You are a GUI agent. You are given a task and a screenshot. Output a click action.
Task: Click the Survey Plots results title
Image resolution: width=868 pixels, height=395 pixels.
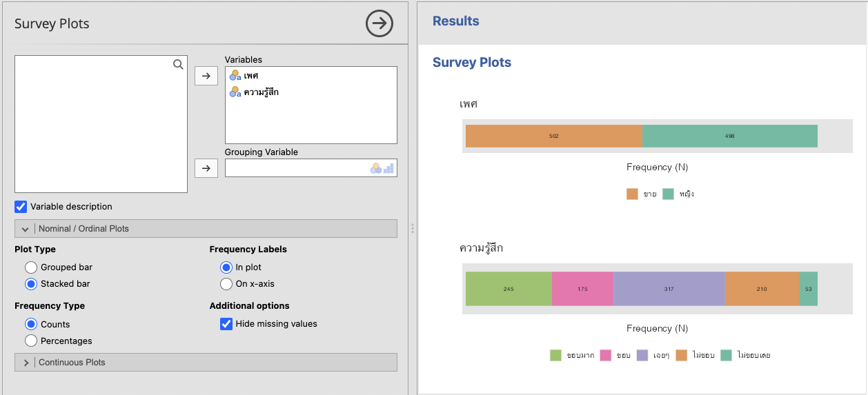(x=472, y=63)
